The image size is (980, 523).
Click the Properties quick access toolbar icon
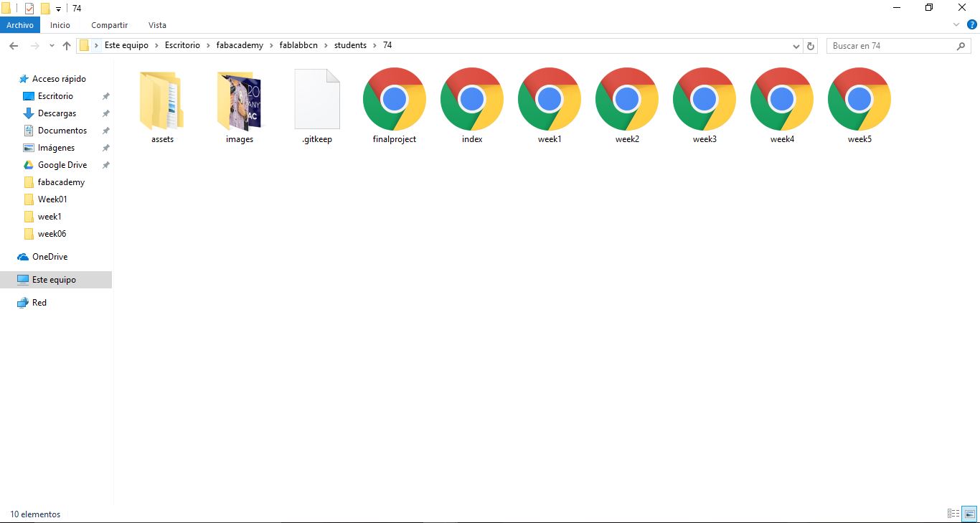coord(29,9)
